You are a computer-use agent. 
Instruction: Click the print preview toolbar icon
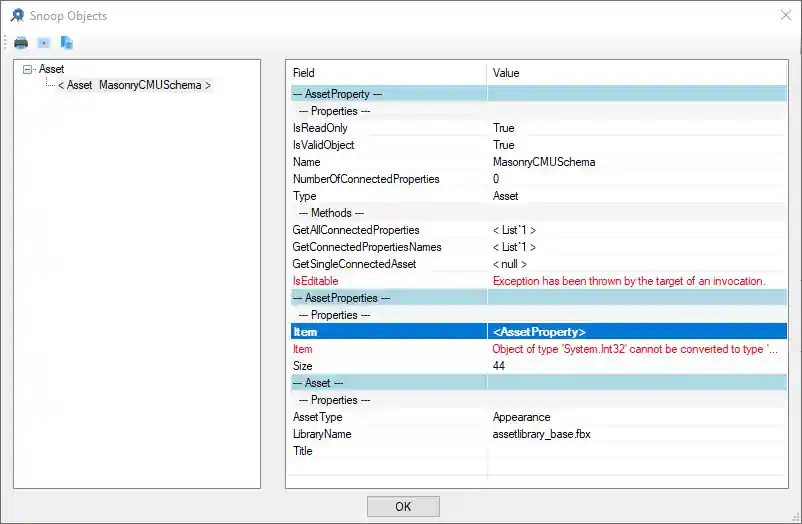coord(44,43)
